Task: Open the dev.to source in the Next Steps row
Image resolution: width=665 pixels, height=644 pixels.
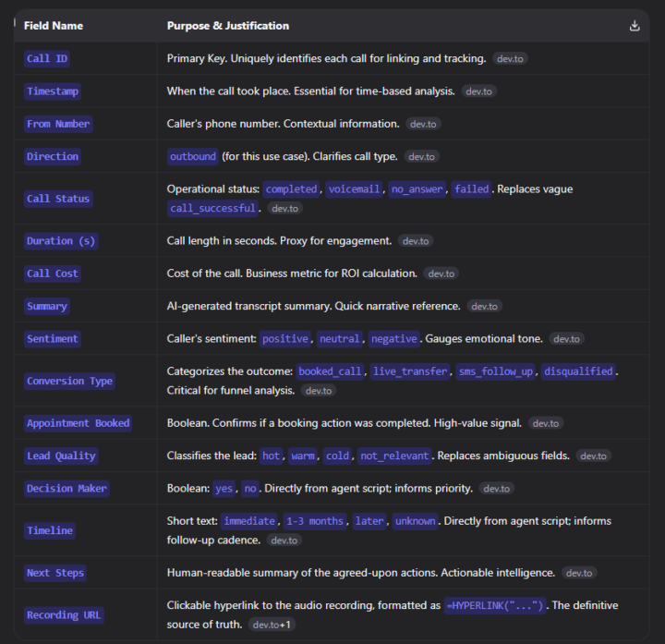Action: click(x=579, y=573)
